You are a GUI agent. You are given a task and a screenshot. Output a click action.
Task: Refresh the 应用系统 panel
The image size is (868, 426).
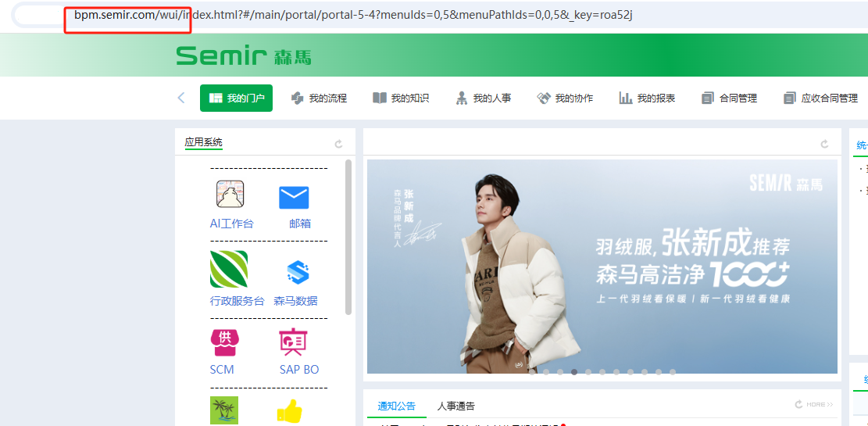click(339, 144)
